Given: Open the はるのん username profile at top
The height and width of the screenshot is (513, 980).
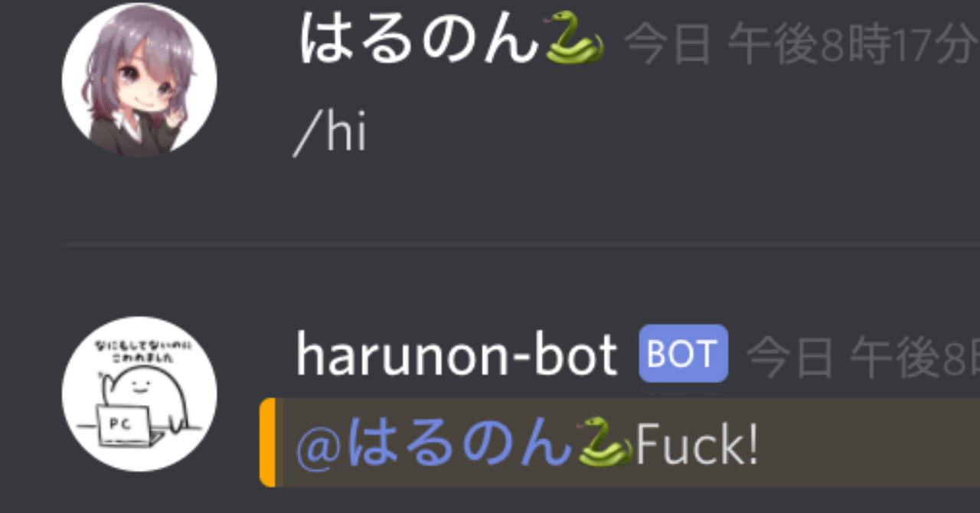Looking at the screenshot, I should [419, 38].
